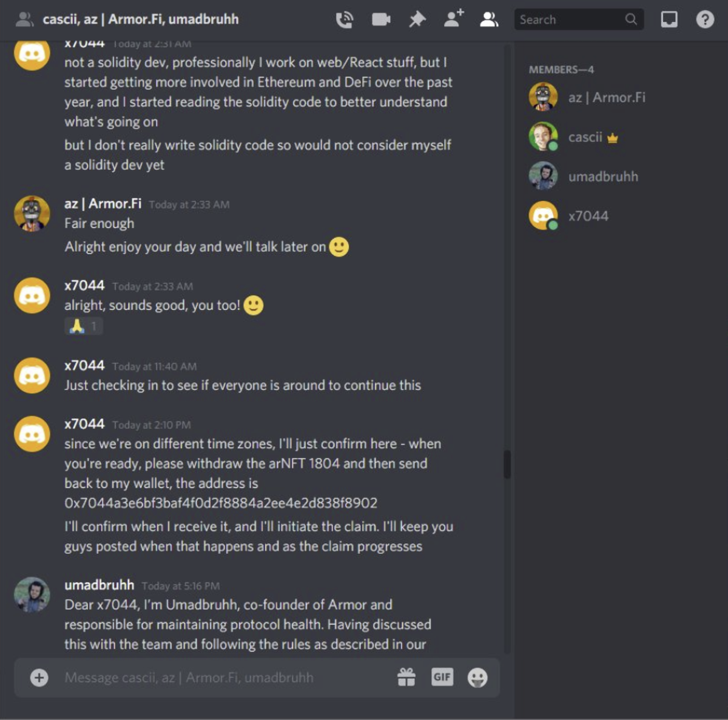Screen dimensions: 728x720
Task: Add friends to the group DM
Action: (x=454, y=19)
